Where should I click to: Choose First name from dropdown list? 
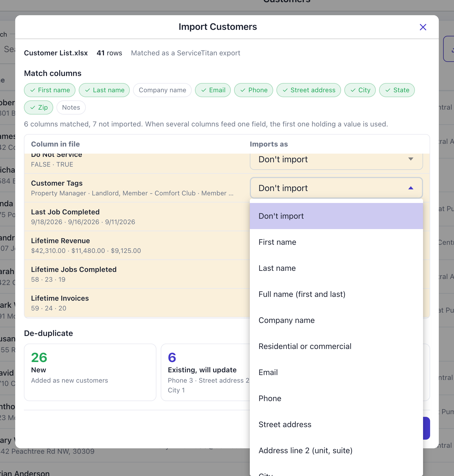click(336, 242)
